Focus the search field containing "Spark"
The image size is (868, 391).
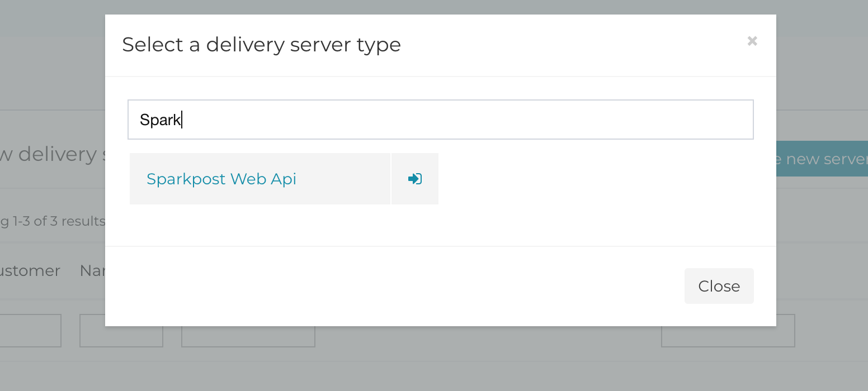pyautogui.click(x=441, y=120)
